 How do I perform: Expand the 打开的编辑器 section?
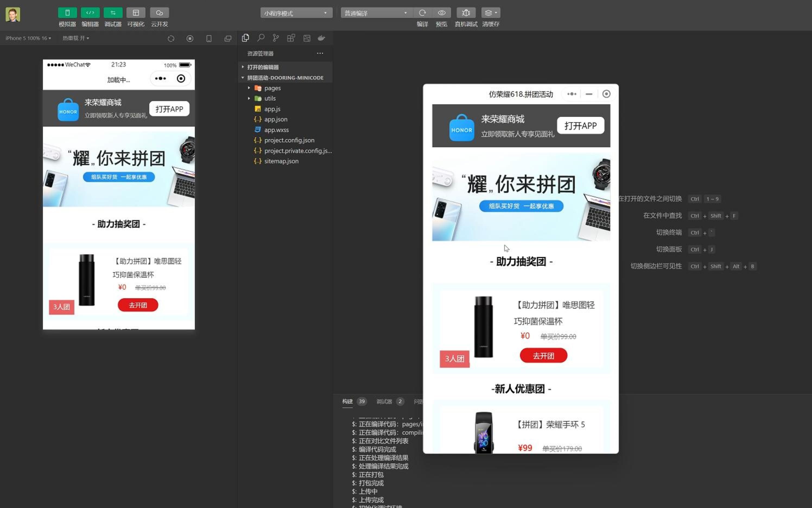pos(285,67)
